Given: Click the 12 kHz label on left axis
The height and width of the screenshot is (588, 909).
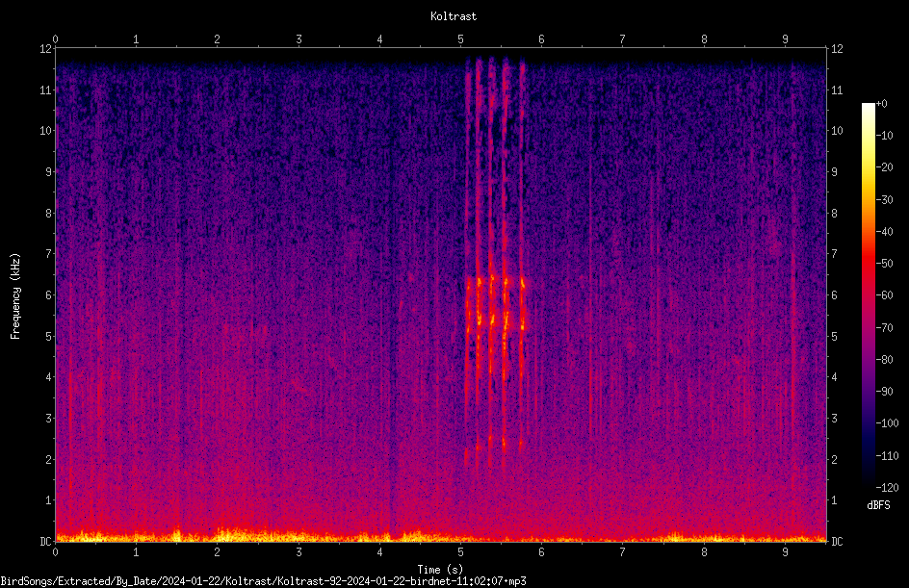Looking at the screenshot, I should (x=46, y=49).
